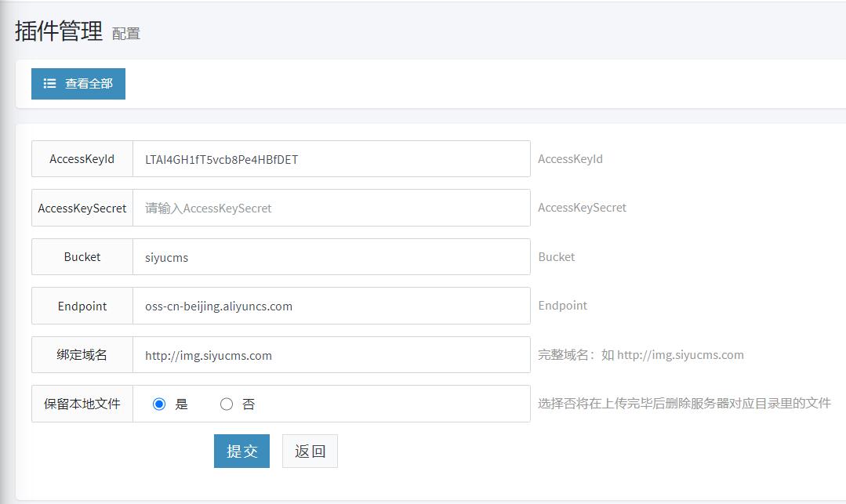The width and height of the screenshot is (846, 504).
Task: Click the empty AccessKeySecret input field
Action: click(x=331, y=208)
